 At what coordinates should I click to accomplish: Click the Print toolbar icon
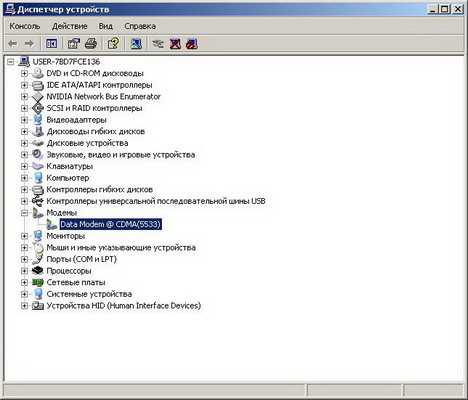pos(91,44)
